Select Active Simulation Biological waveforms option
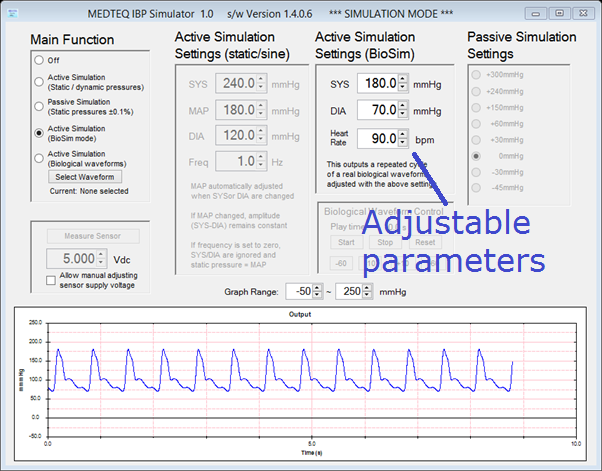This screenshot has width=602, height=471. [x=39, y=158]
